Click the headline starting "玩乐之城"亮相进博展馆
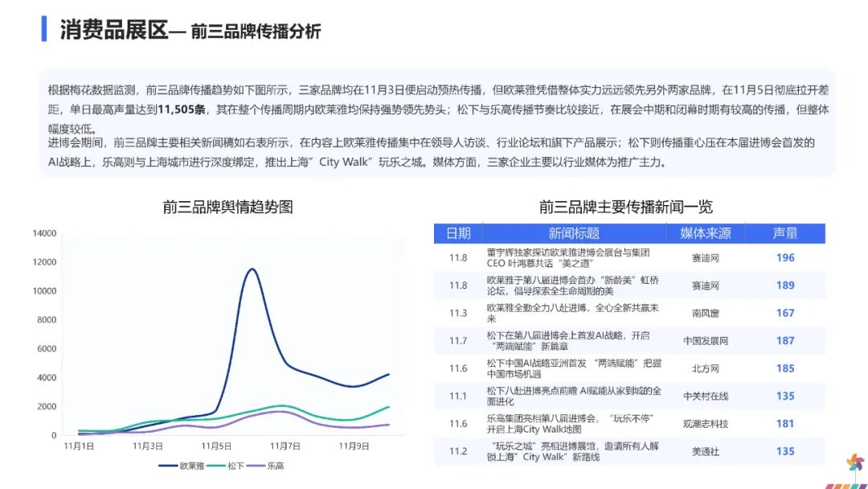The width and height of the screenshot is (868, 489). click(x=573, y=452)
